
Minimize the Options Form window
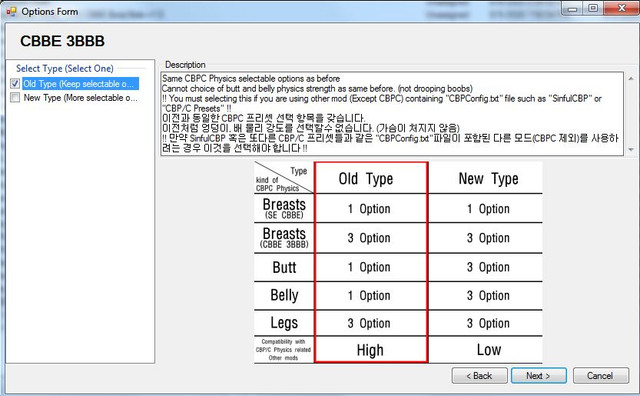(x=573, y=9)
